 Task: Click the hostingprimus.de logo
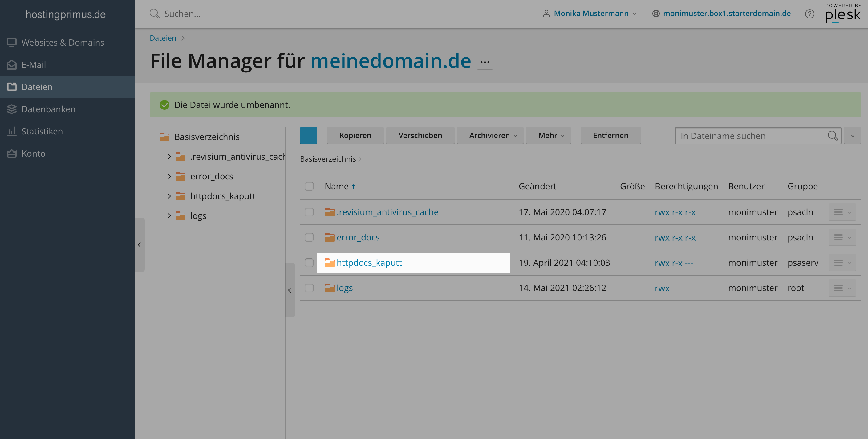pyautogui.click(x=66, y=14)
